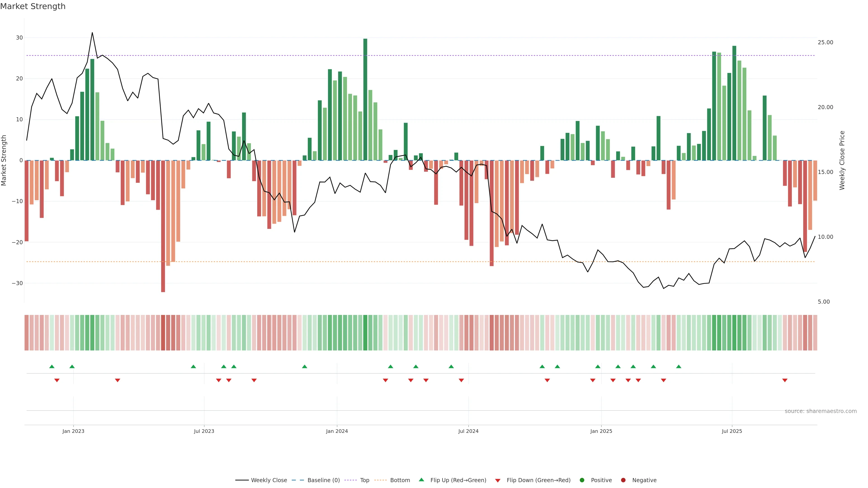Screen dimensions: 868x488
Task: Click the Weekly Close Price axis title
Action: (842, 160)
